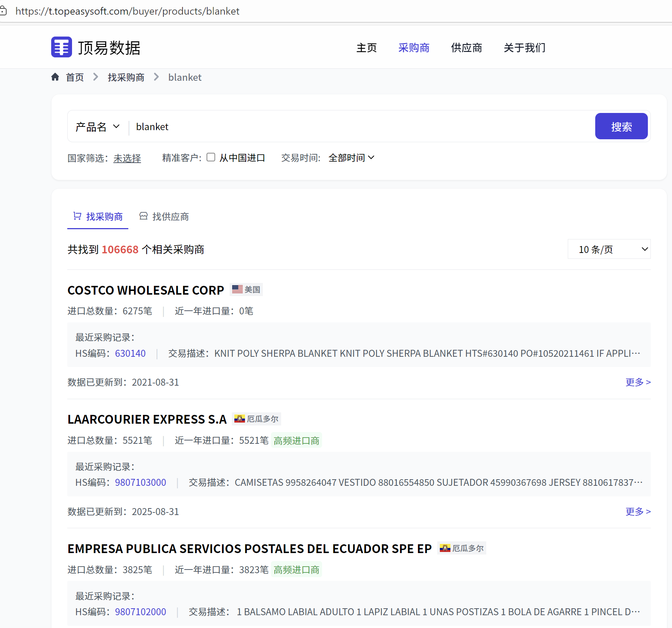672x628 pixels.
Task: Switch to the 找供应商 tab
Action: click(x=164, y=217)
